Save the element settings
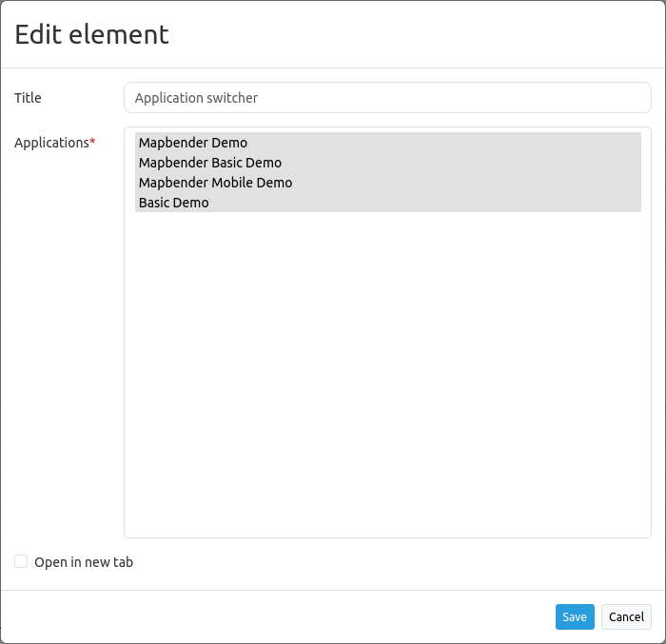666x644 pixels. pyautogui.click(x=575, y=616)
